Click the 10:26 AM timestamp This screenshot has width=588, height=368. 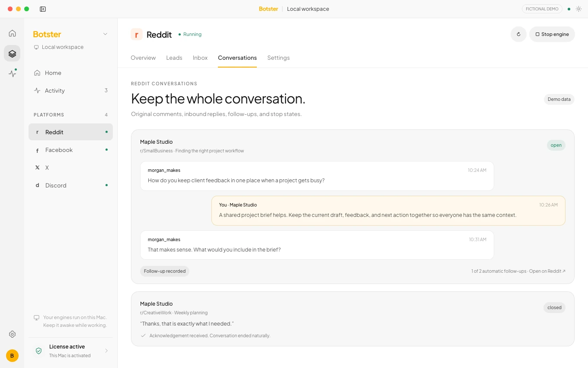[548, 205]
